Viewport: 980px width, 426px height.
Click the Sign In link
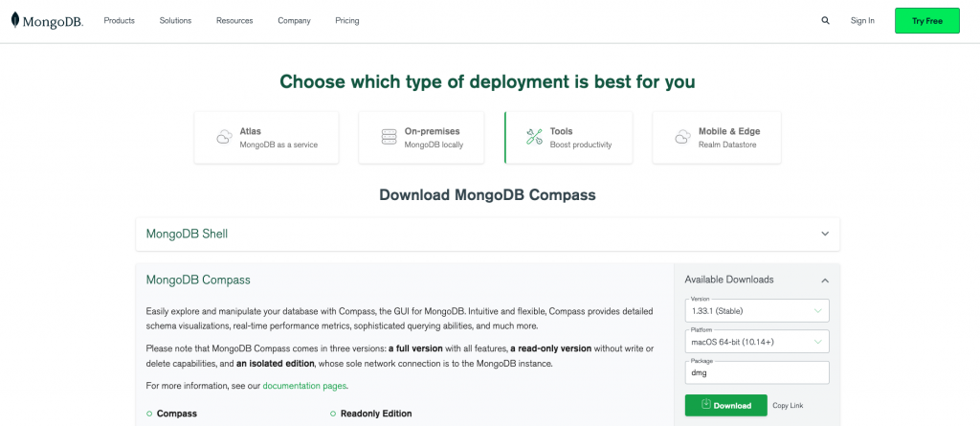[862, 21]
